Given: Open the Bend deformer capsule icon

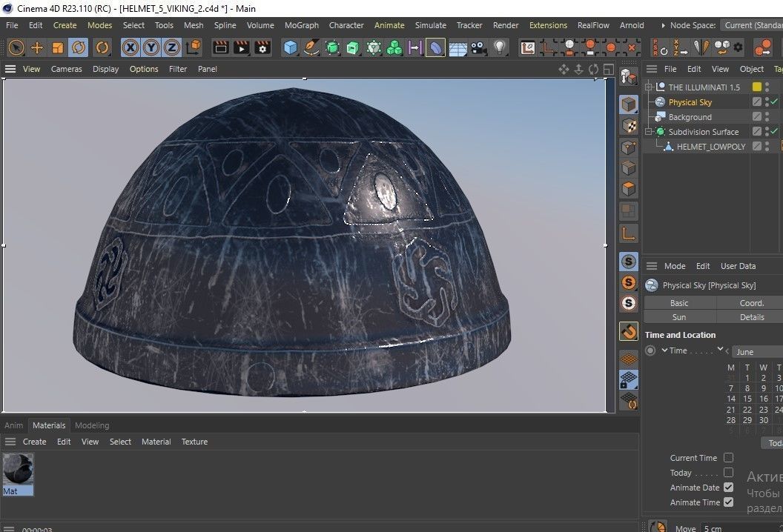Looking at the screenshot, I should pos(436,47).
